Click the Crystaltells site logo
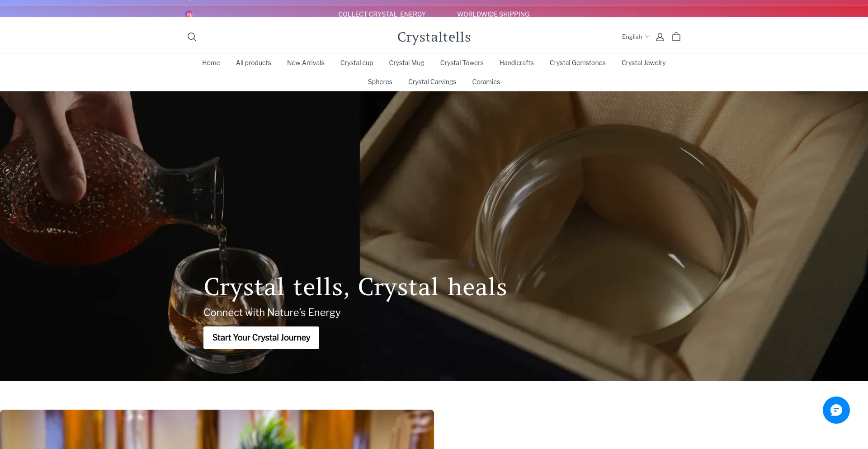 (434, 37)
